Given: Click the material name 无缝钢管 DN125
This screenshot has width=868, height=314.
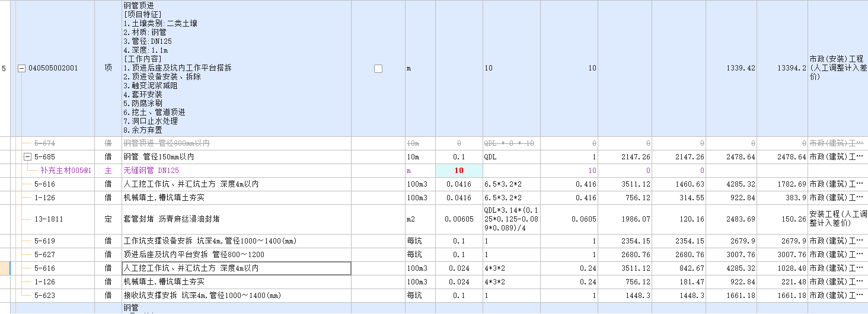Looking at the screenshot, I should 151,171.
